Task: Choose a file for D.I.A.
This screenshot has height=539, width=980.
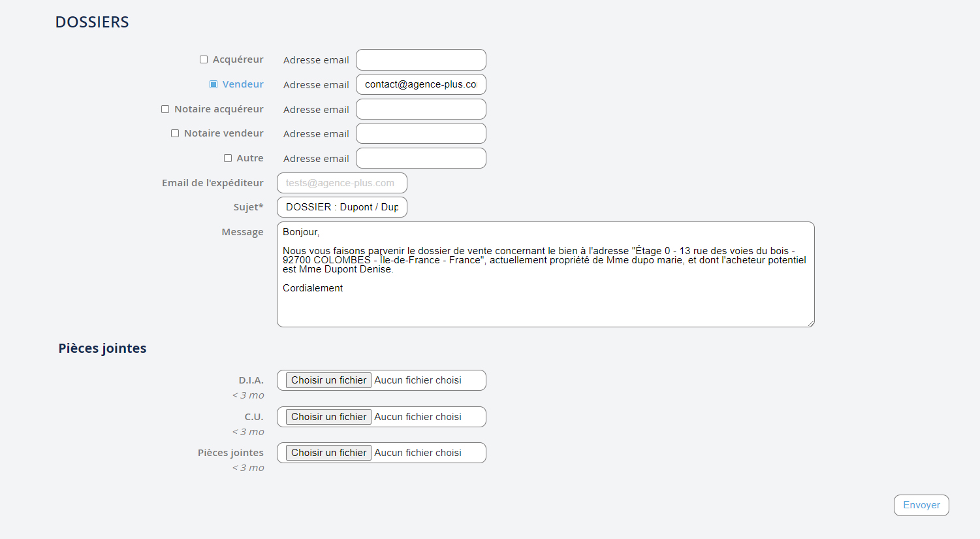Action: [x=328, y=380]
